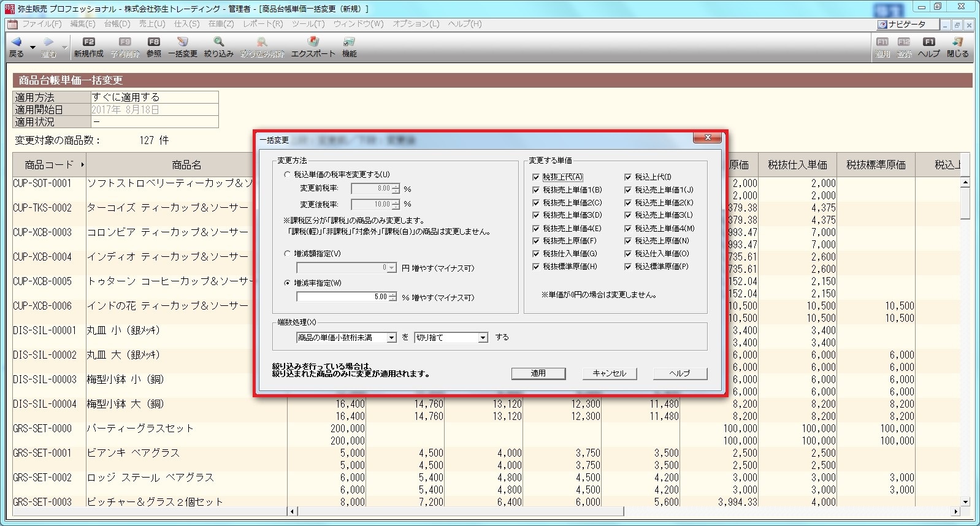Select 税込単価の税率を変更する radio button
The image size is (980, 526).
[287, 175]
